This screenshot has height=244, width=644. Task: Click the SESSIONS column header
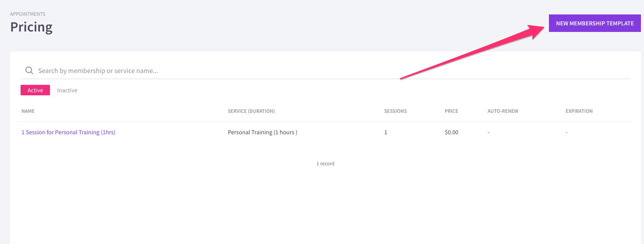395,111
